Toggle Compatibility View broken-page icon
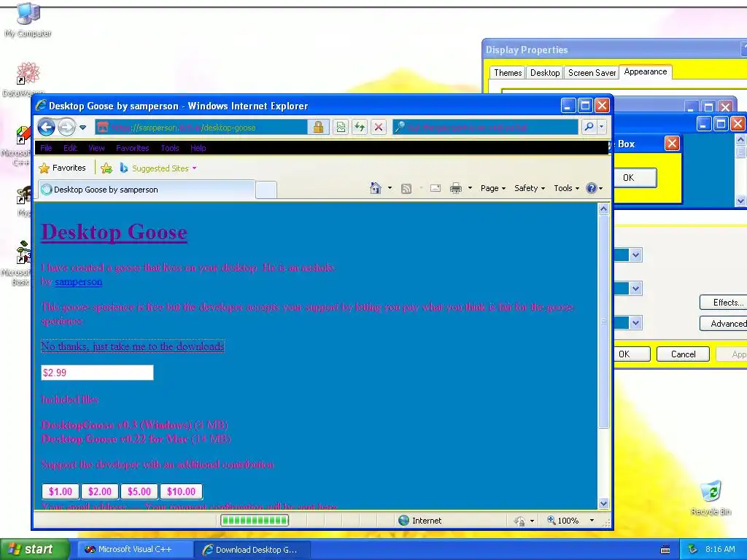The height and width of the screenshot is (560, 747). [341, 127]
